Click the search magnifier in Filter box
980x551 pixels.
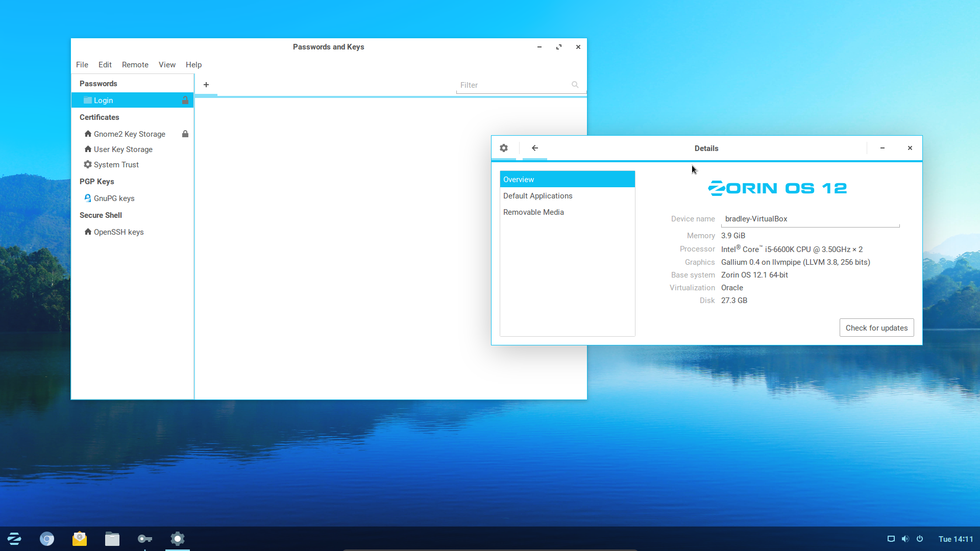(x=575, y=85)
